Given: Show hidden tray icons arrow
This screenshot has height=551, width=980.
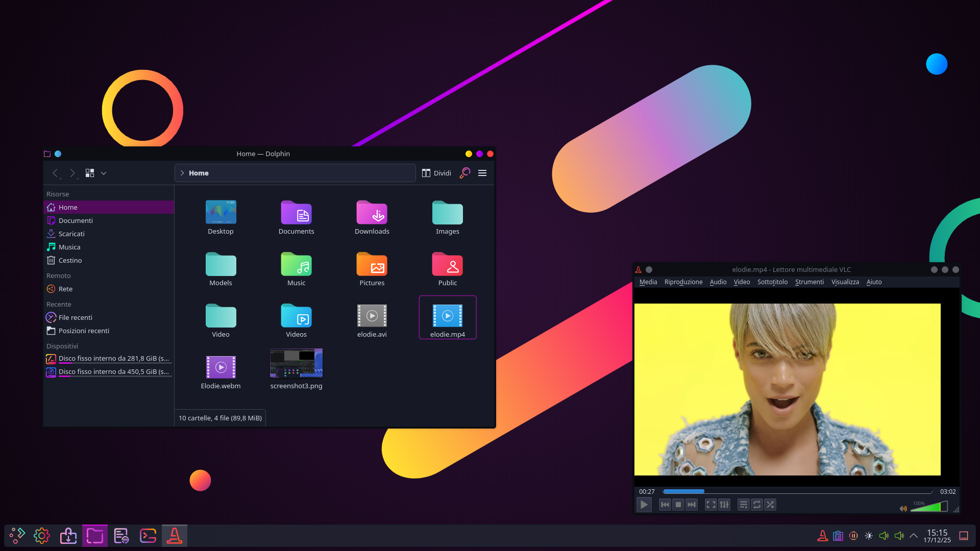Looking at the screenshot, I should pyautogui.click(x=914, y=536).
